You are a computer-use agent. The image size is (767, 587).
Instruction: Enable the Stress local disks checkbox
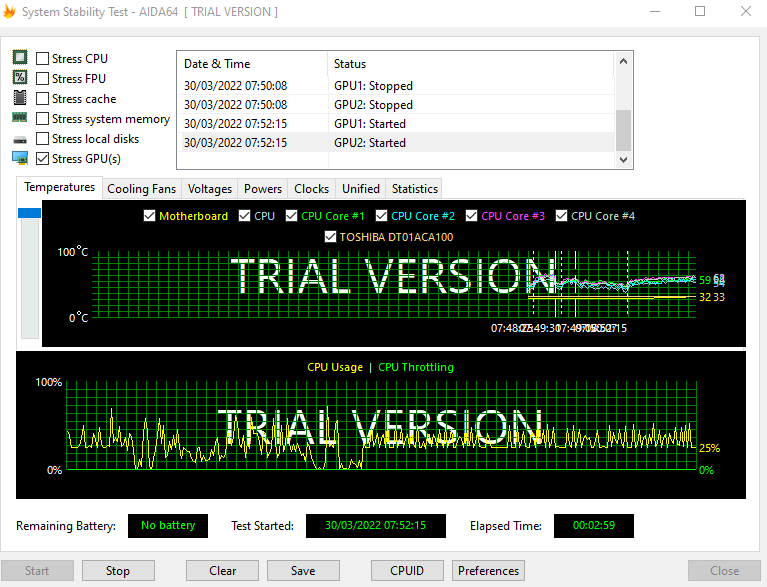point(43,139)
